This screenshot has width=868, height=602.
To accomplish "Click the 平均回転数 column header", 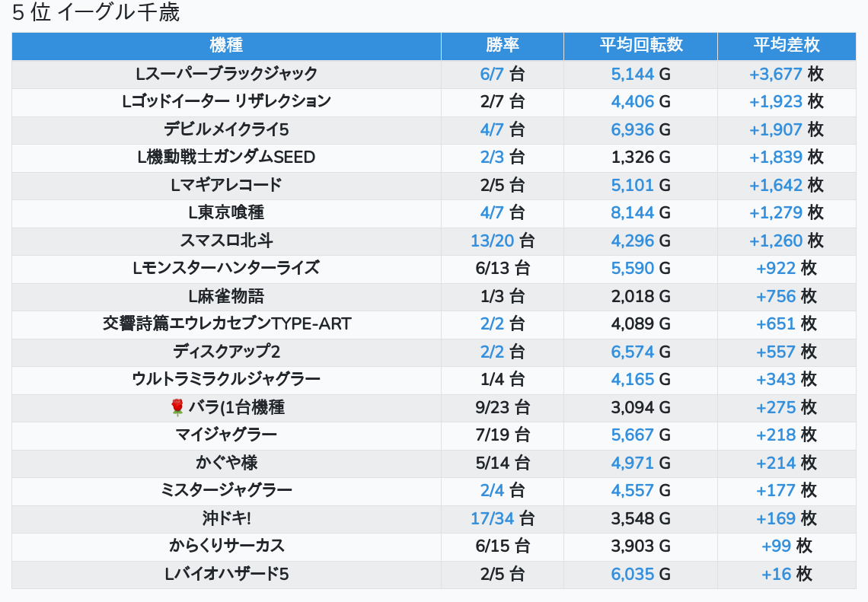I will (640, 46).
